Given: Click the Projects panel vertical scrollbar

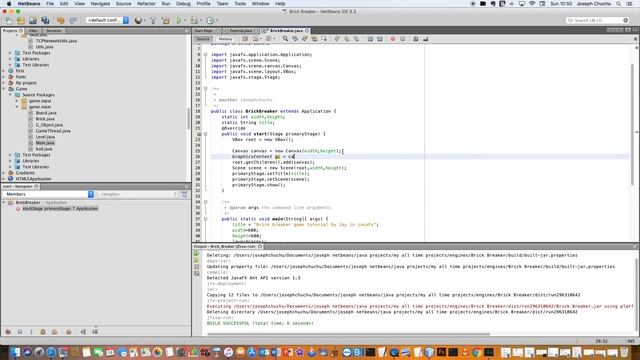Looking at the screenshot, I should click(188, 118).
